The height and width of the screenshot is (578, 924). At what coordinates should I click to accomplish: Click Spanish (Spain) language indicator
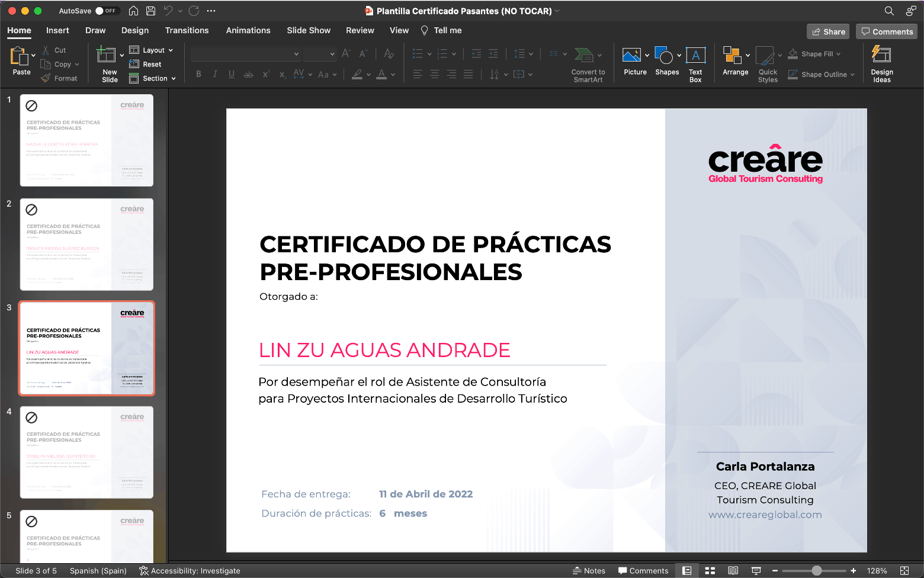98,571
